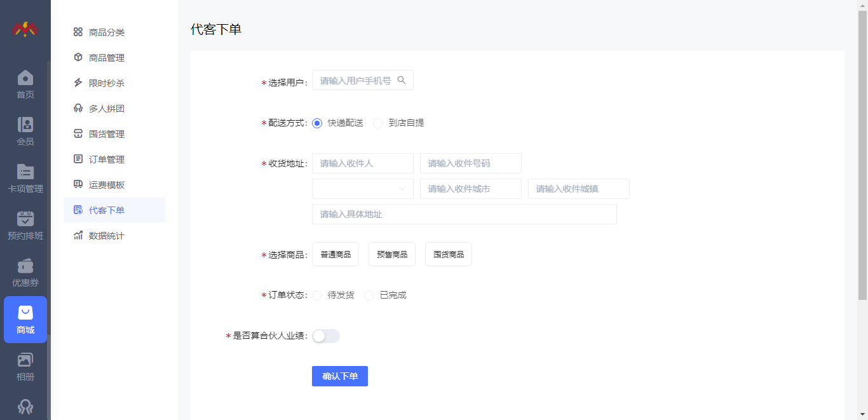Open 订单管理 menu item
This screenshot has height=420, width=868.
coord(114,159)
